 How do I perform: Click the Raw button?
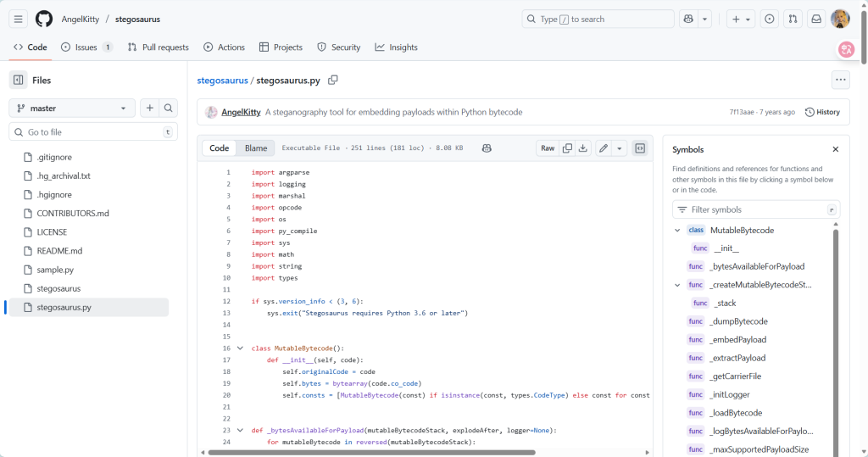pos(548,148)
